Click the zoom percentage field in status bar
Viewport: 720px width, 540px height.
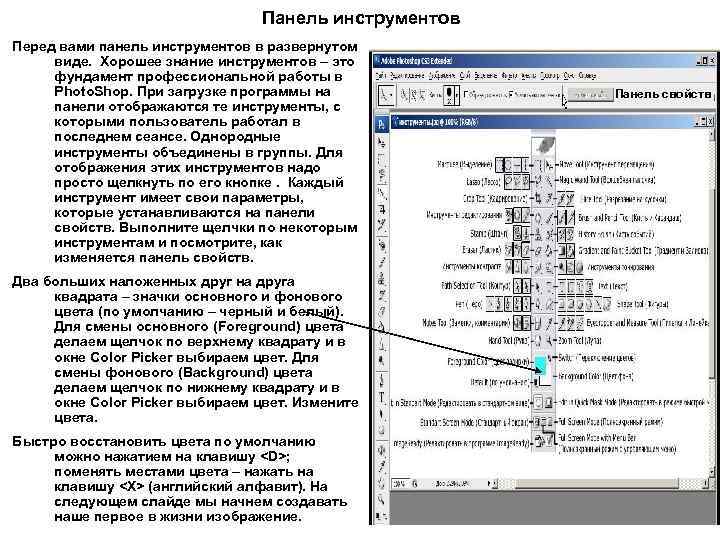(x=399, y=484)
